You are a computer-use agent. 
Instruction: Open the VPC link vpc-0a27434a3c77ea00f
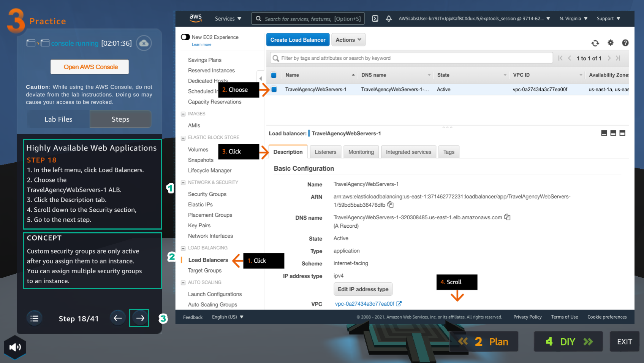(x=365, y=304)
